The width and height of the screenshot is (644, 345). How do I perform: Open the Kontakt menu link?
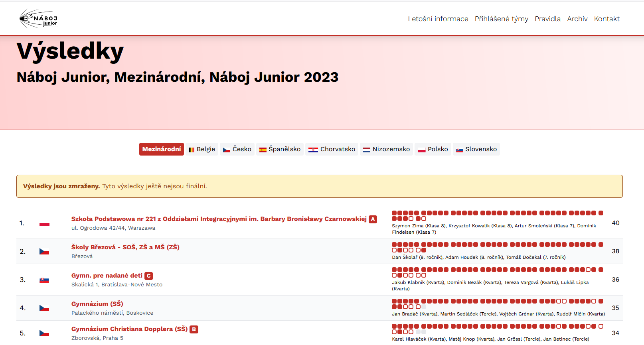607,19
